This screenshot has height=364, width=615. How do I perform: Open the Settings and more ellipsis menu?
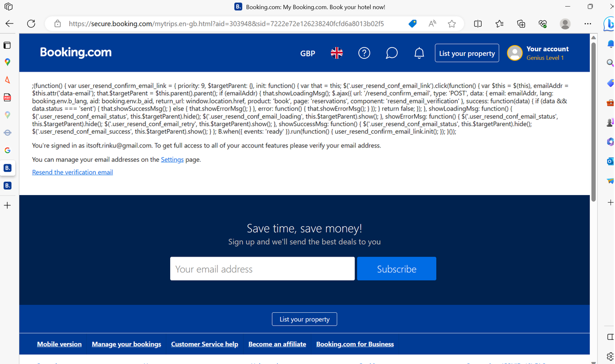coord(587,24)
